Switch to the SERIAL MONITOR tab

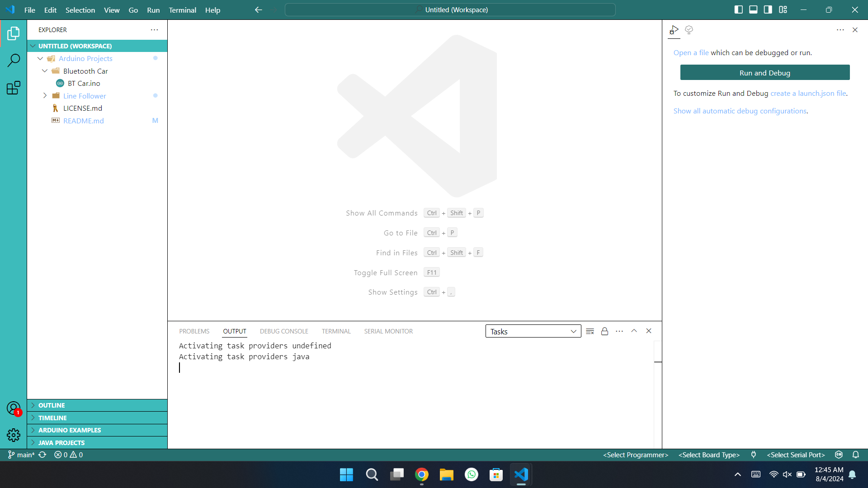(x=388, y=331)
